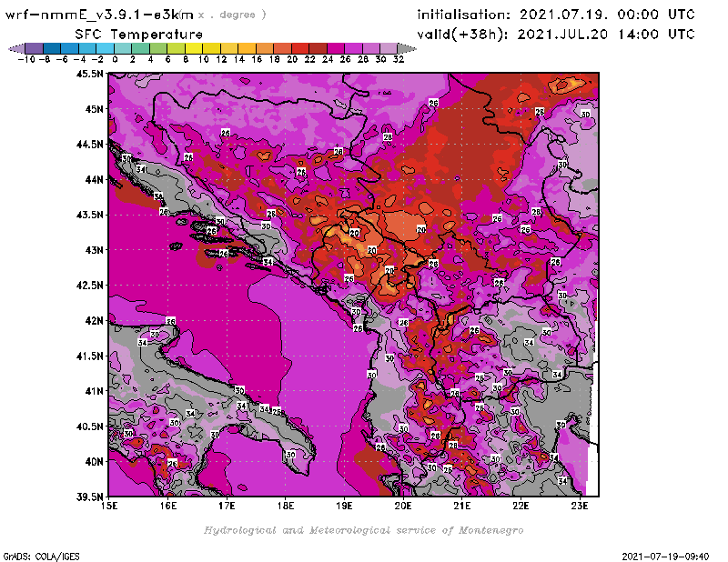Click the '32' legend tick value

[x=399, y=59]
